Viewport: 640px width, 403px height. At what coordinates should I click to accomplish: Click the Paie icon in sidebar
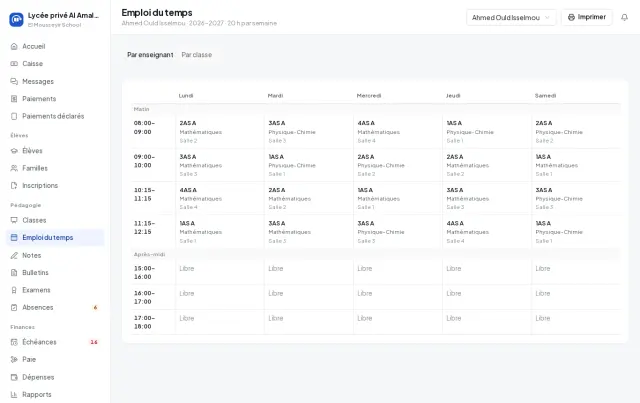tap(14, 359)
